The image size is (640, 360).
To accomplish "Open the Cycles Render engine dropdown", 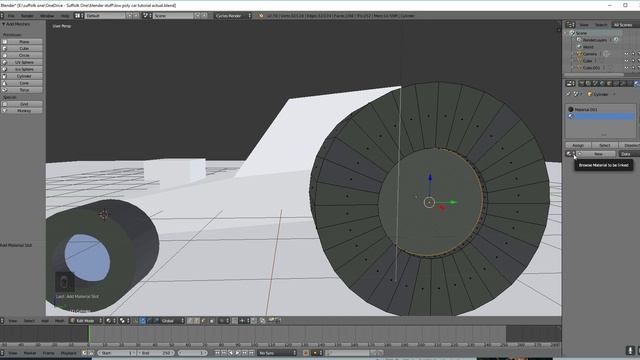I will (x=233, y=16).
